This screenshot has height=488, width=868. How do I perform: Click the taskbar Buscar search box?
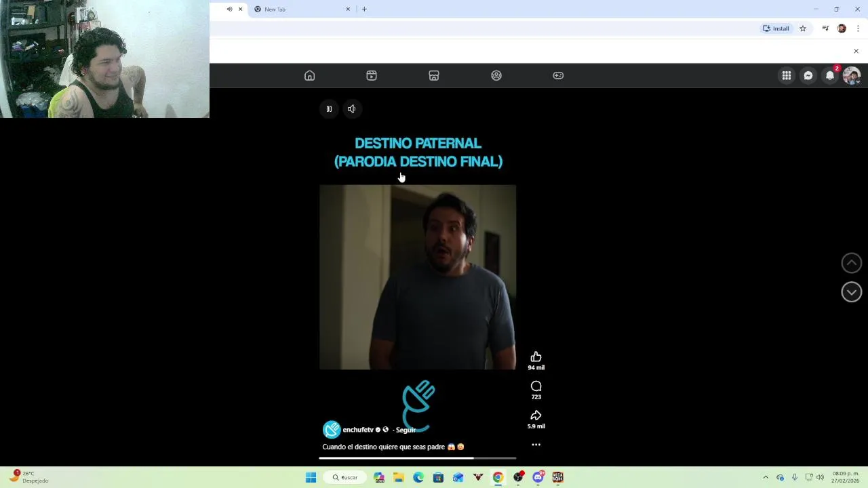344,478
